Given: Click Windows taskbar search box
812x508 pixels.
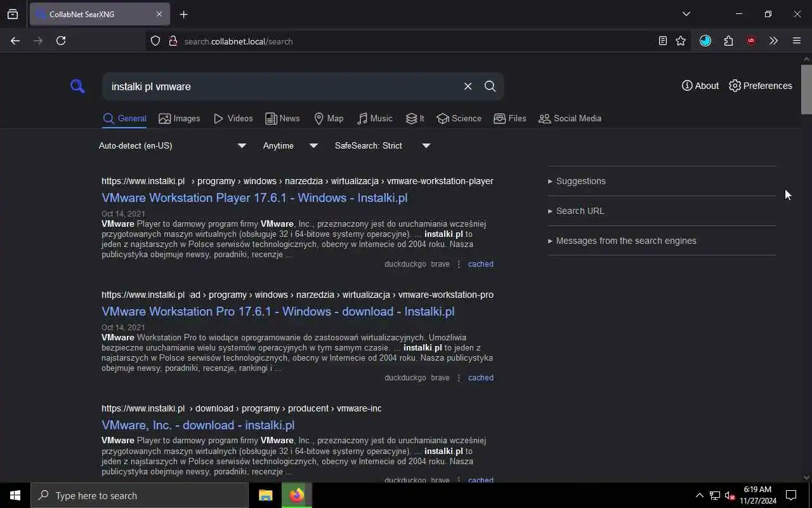Looking at the screenshot, I should 140,495.
